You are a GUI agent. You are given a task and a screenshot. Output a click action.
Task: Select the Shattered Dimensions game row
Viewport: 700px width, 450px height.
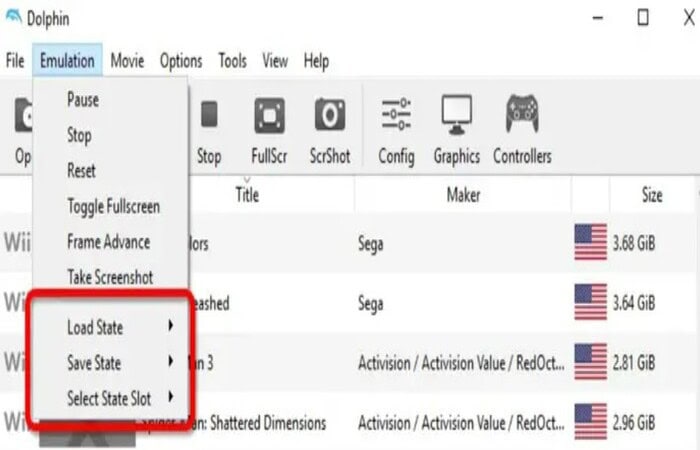coord(348,422)
